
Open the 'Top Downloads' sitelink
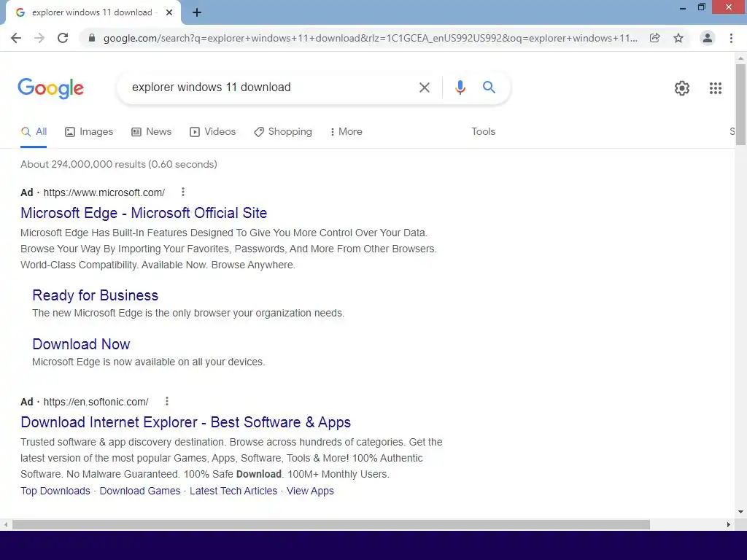pyautogui.click(x=55, y=491)
